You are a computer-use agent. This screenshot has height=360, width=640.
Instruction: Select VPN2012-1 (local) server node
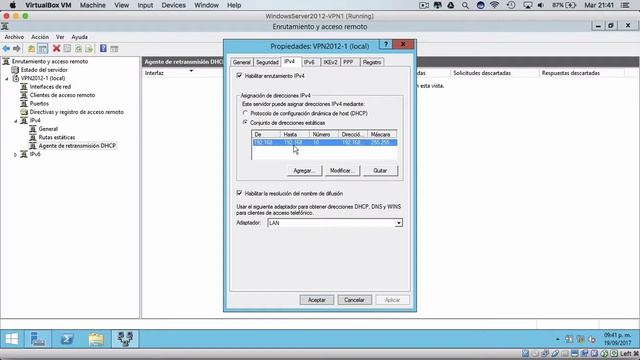[43, 78]
